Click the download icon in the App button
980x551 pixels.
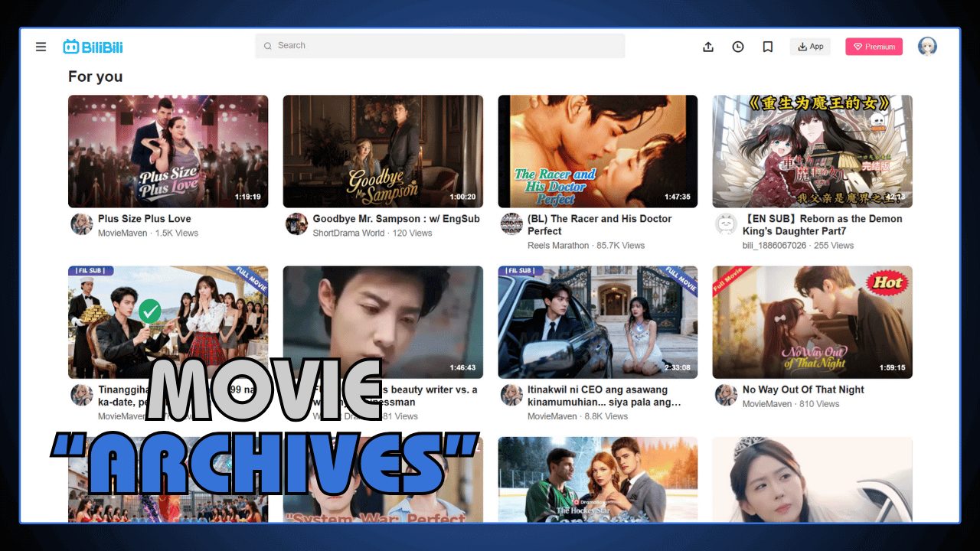tap(801, 46)
